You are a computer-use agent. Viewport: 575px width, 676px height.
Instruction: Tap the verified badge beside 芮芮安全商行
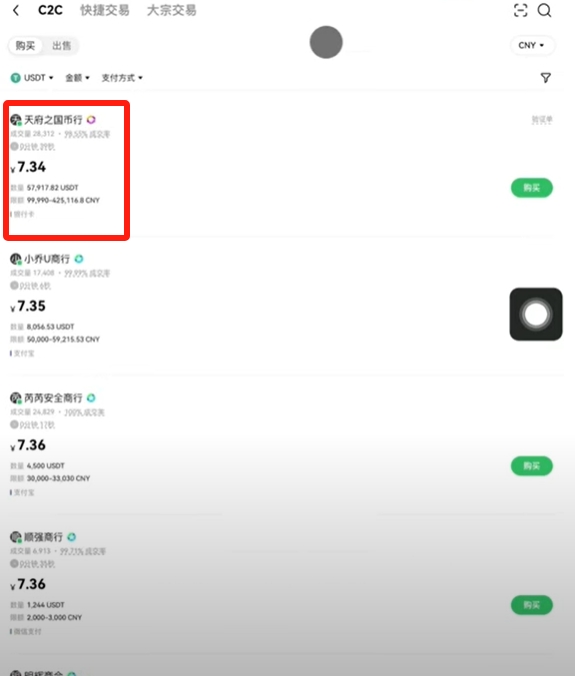pos(91,397)
